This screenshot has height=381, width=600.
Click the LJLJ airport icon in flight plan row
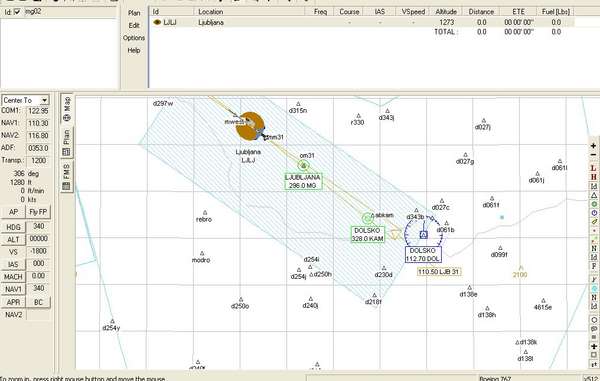(x=157, y=22)
